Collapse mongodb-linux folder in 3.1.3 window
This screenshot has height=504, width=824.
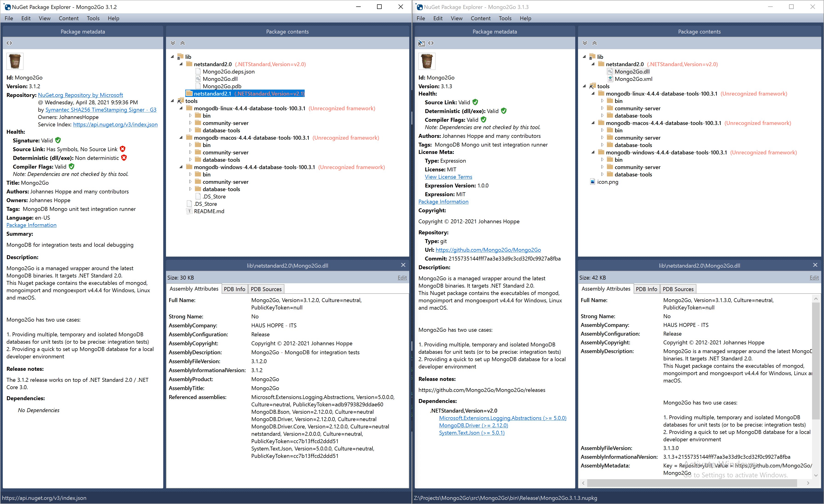(593, 93)
